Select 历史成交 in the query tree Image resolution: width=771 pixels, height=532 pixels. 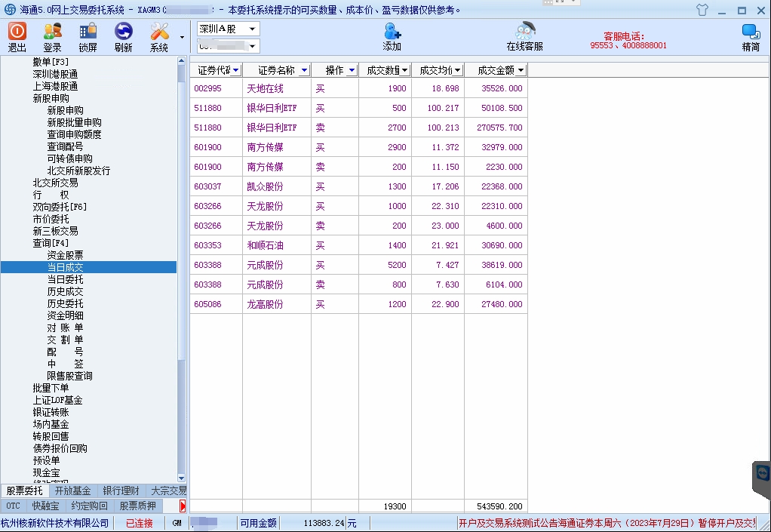[x=66, y=291]
